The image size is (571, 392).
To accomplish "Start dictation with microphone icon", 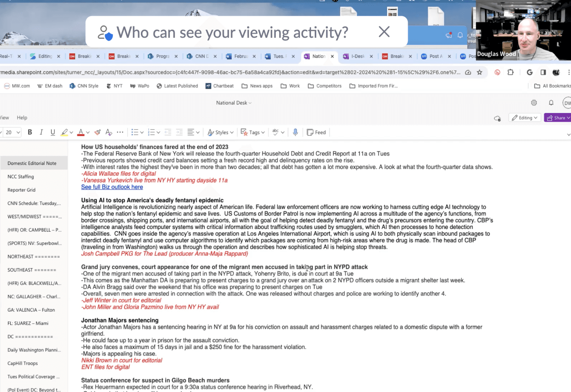I will 295,132.
